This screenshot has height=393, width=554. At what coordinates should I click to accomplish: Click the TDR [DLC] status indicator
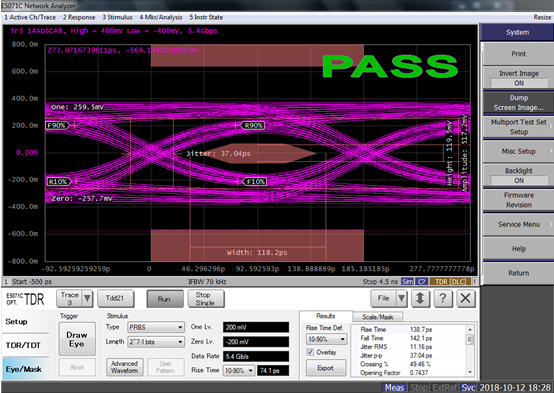coord(450,282)
